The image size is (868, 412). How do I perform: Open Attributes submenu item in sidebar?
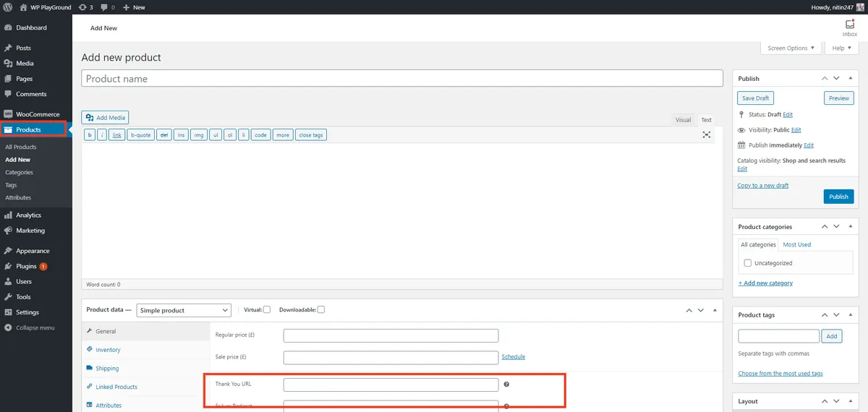18,197
